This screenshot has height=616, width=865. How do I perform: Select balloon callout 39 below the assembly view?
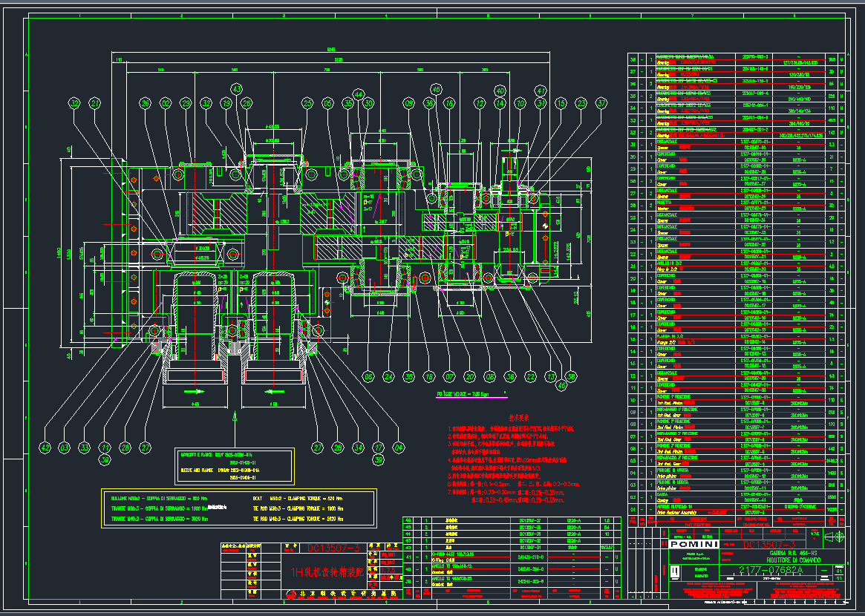coord(105,460)
